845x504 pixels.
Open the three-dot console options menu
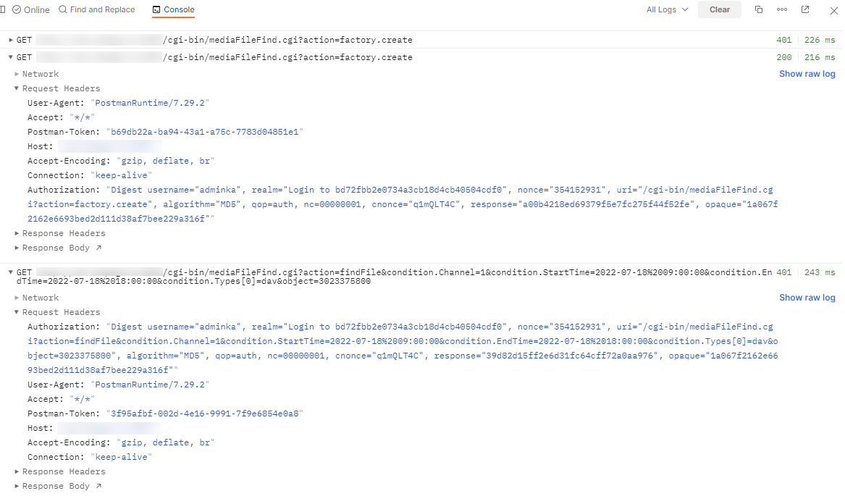(782, 9)
